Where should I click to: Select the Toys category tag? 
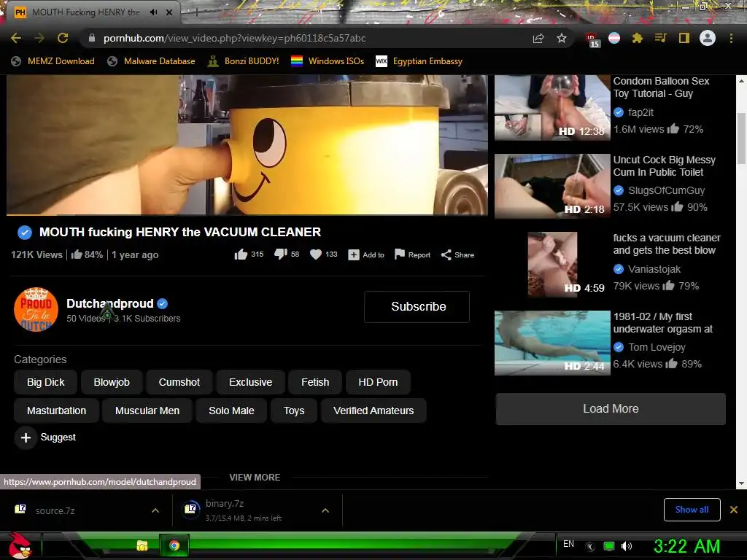point(294,411)
